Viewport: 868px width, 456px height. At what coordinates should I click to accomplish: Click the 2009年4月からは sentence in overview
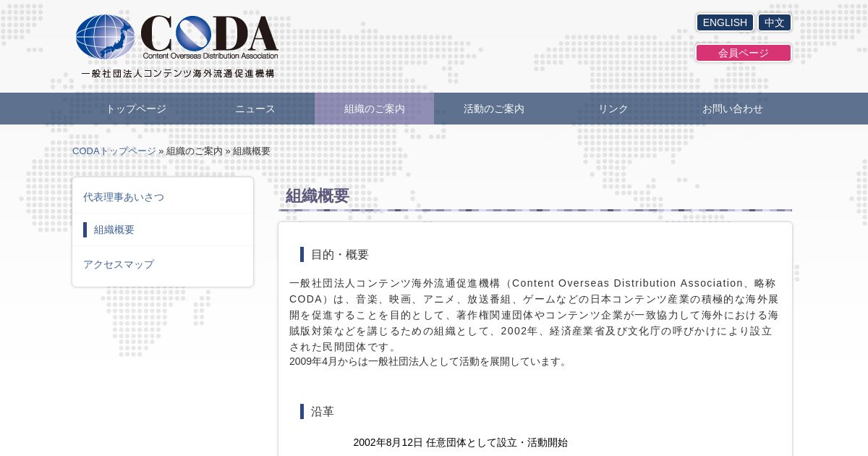tap(429, 361)
